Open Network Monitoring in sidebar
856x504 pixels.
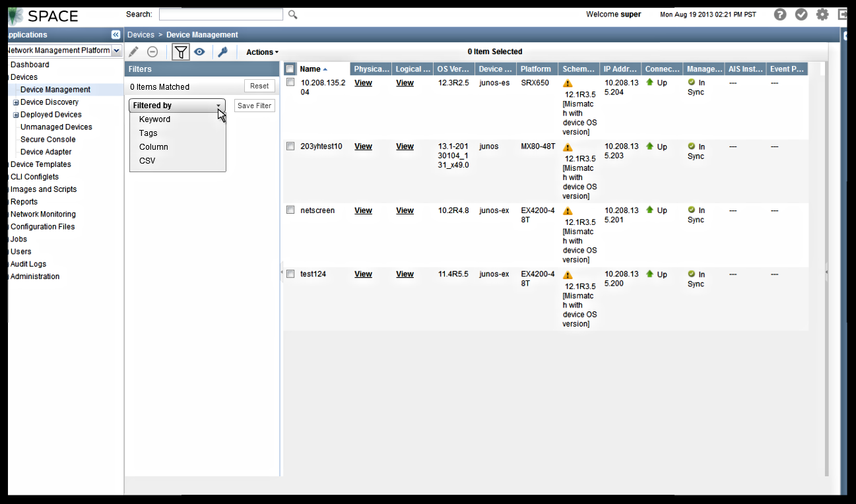click(43, 214)
